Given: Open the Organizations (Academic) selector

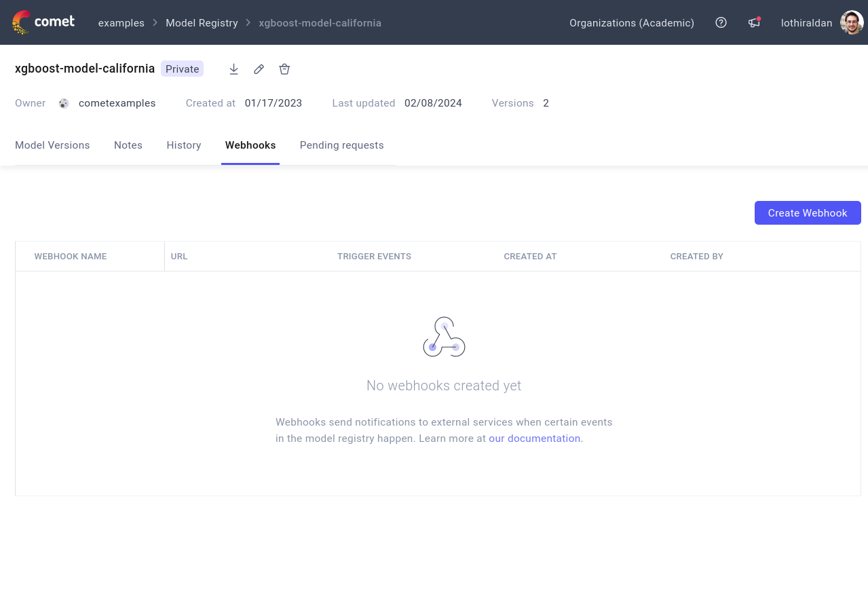Looking at the screenshot, I should [x=631, y=22].
